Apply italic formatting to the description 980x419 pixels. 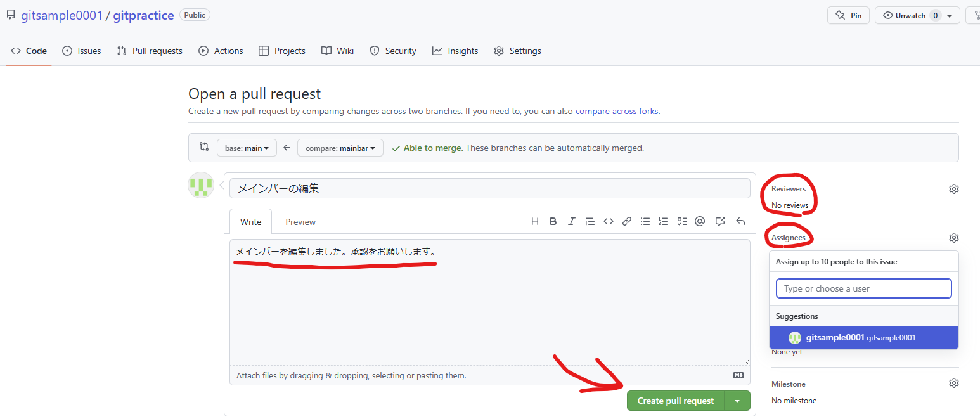point(571,221)
